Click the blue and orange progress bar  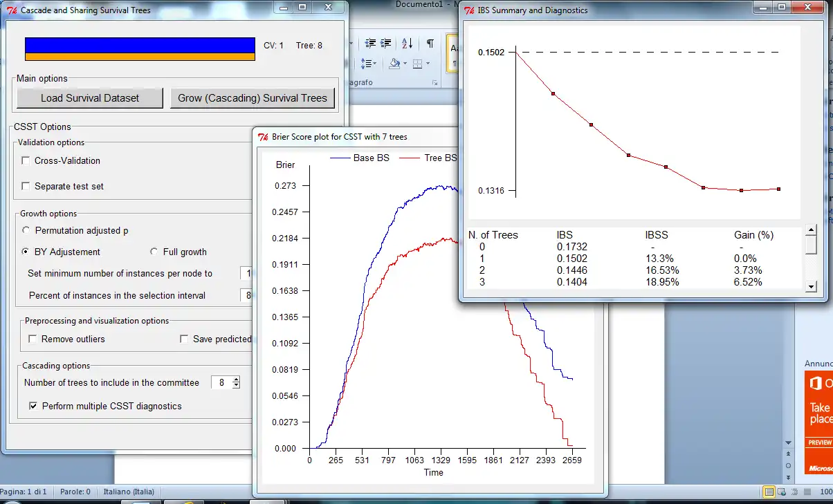[x=140, y=49]
